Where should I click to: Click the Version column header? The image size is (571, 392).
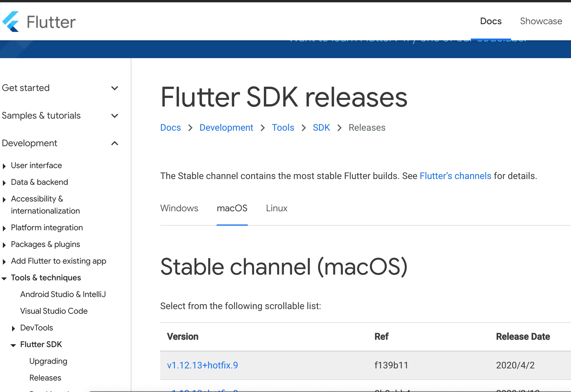(183, 336)
